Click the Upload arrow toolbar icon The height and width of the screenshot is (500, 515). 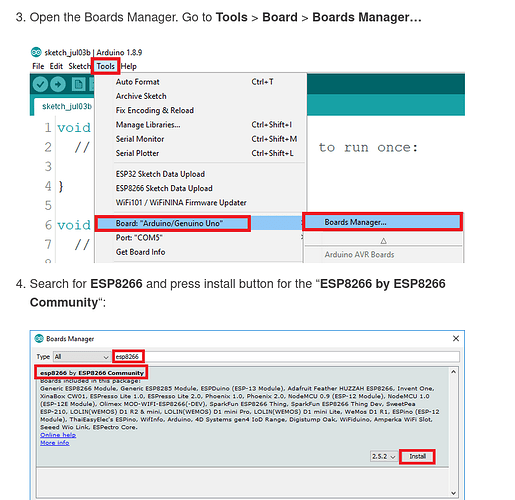click(58, 84)
